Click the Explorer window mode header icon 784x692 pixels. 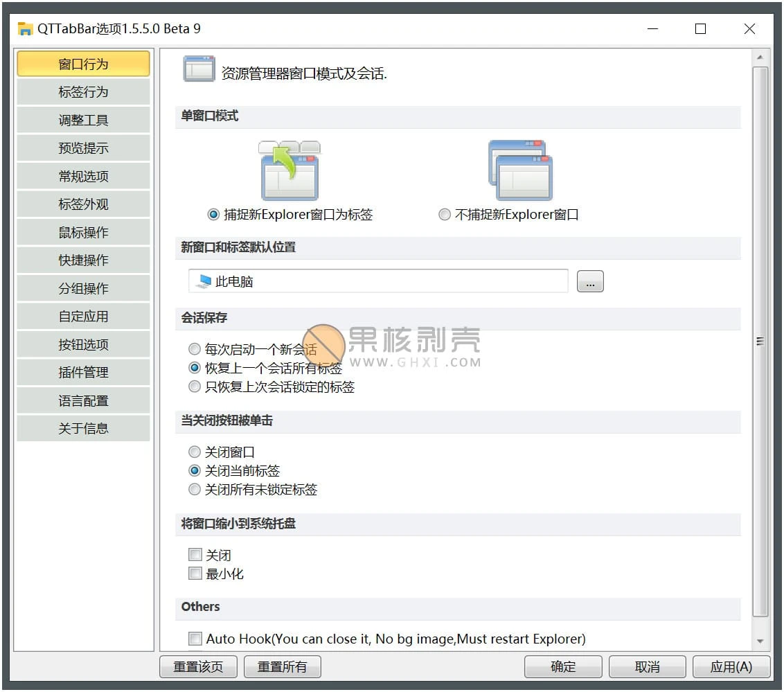tap(199, 69)
